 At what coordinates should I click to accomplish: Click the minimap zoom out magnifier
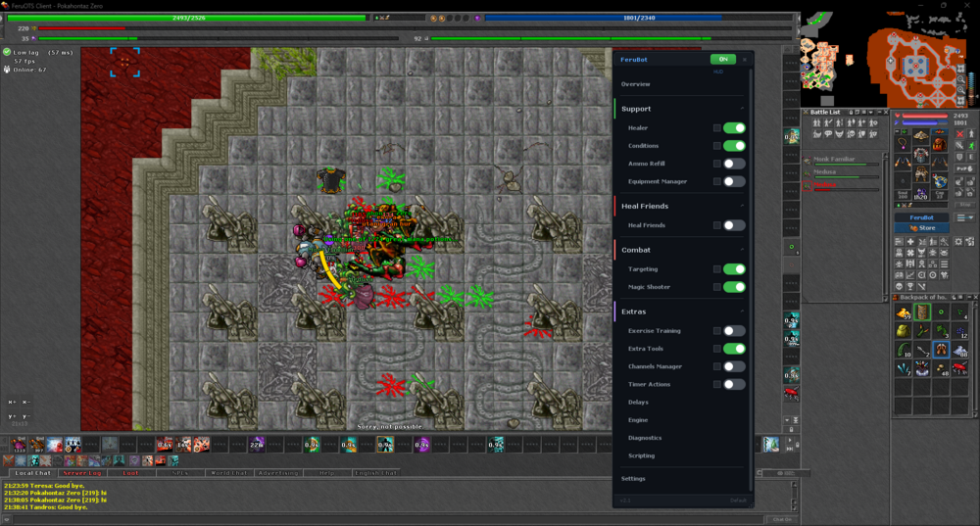961,79
